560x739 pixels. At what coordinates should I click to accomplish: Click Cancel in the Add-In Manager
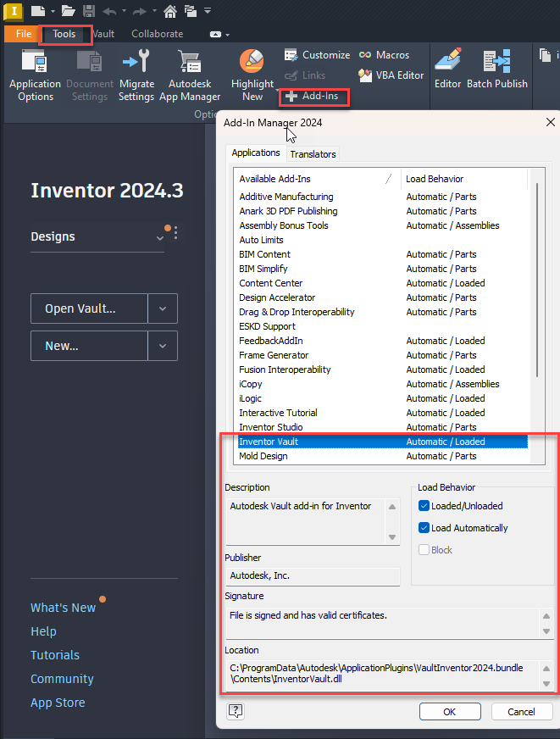tap(521, 712)
